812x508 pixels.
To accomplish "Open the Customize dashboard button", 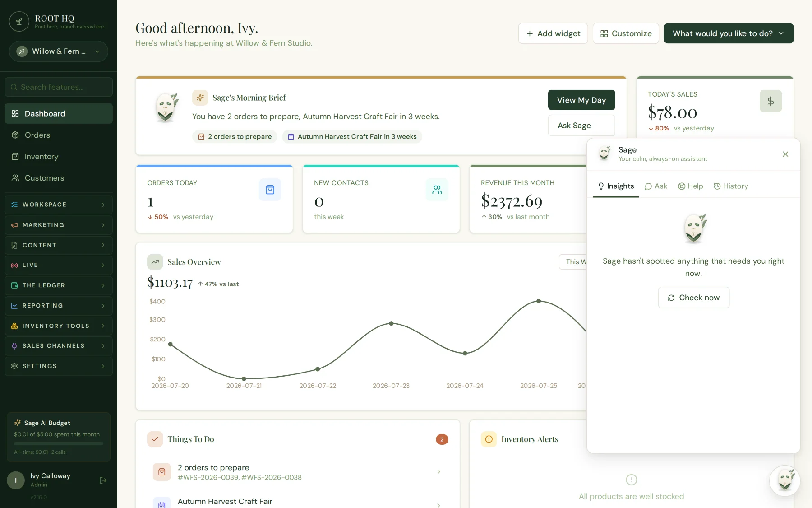I will click(x=626, y=33).
